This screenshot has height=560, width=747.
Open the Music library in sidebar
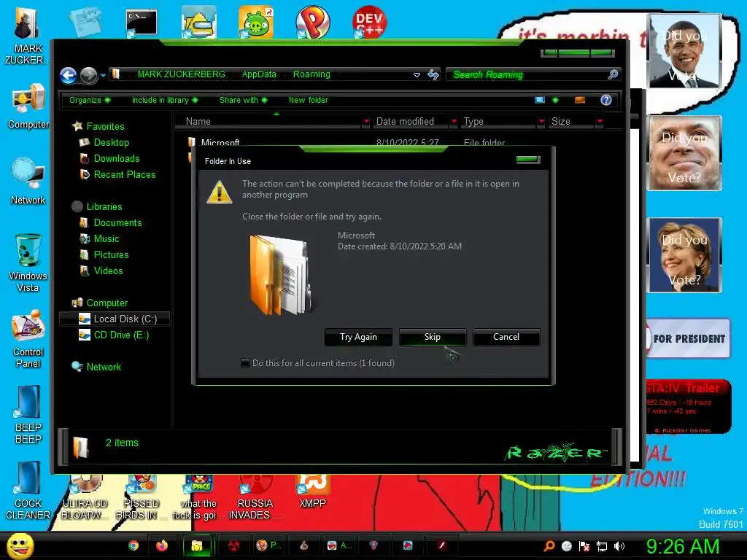106,239
